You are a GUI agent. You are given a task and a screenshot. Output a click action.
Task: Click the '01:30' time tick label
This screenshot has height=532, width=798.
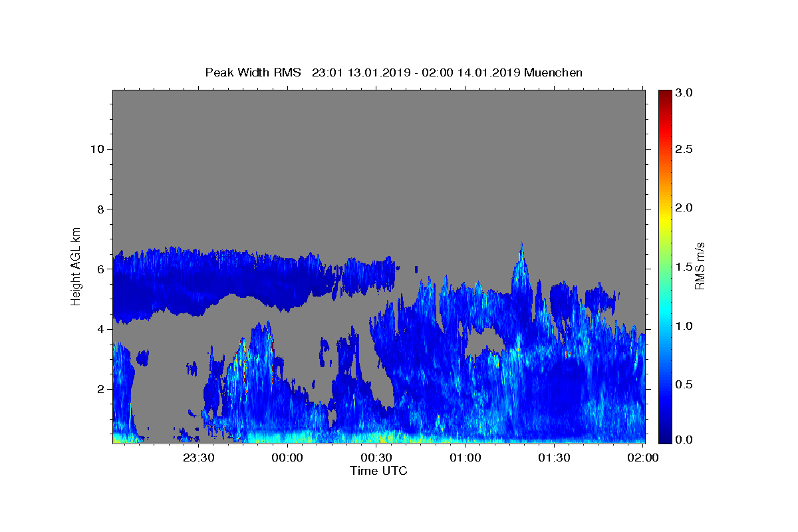click(554, 458)
